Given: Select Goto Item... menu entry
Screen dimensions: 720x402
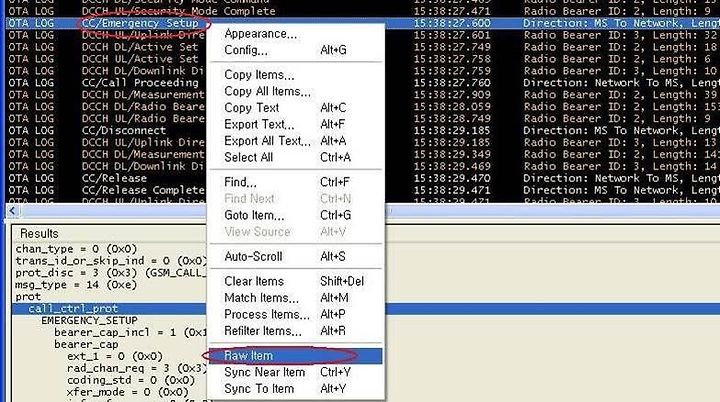Looking at the screenshot, I should (x=254, y=215).
